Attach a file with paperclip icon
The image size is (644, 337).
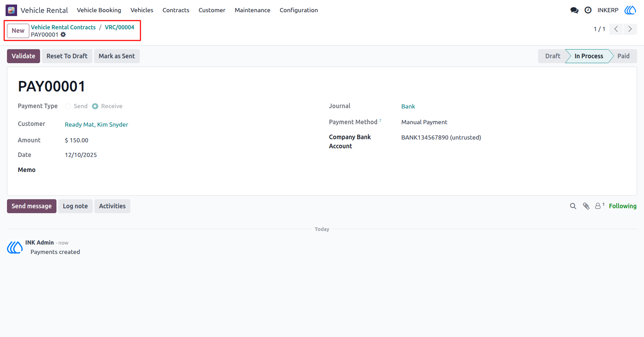click(586, 206)
